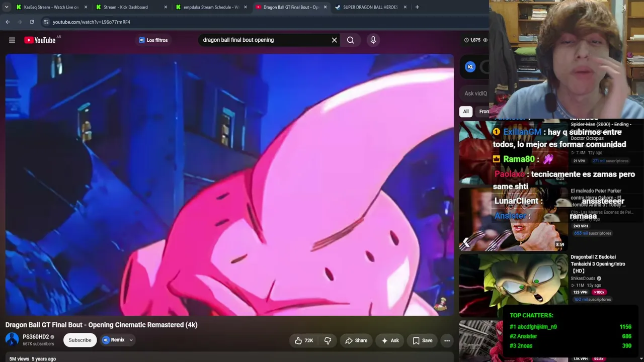This screenshot has width=644, height=362.
Task: Open the PS360HD2 channel avatar
Action: 12,340
